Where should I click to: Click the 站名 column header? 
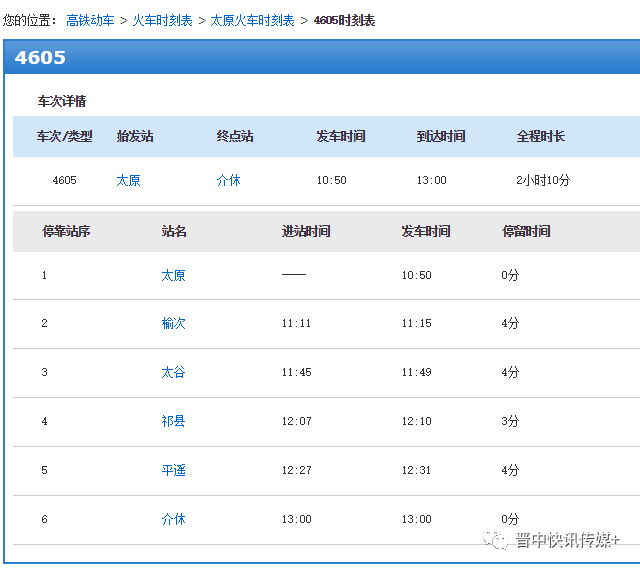[x=174, y=232]
